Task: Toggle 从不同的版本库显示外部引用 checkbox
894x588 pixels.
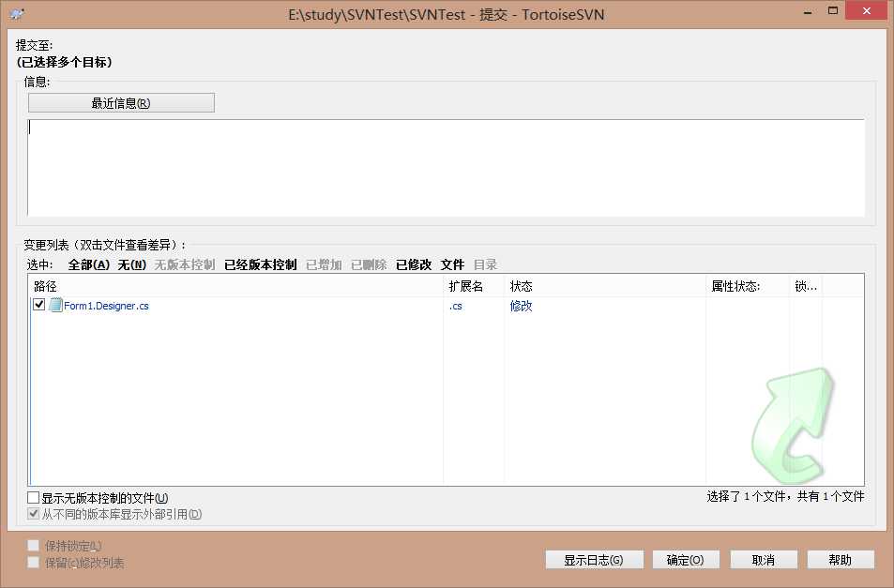Action: (34, 514)
